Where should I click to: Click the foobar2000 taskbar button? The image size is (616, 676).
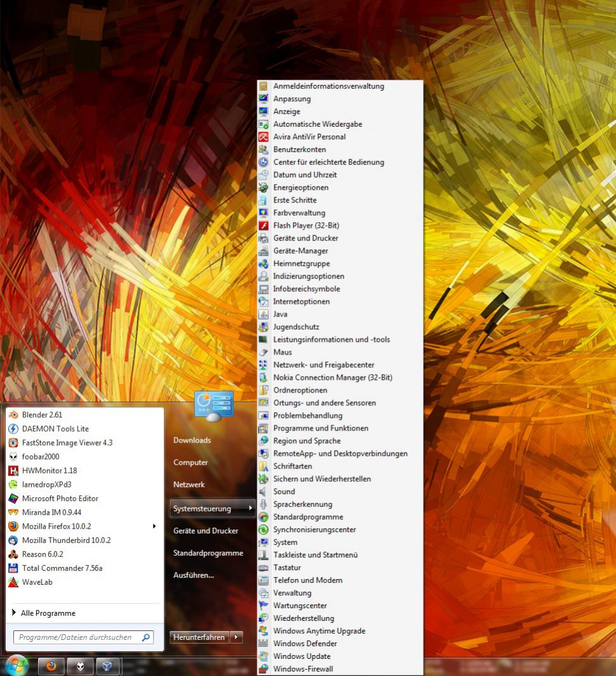tap(80, 666)
